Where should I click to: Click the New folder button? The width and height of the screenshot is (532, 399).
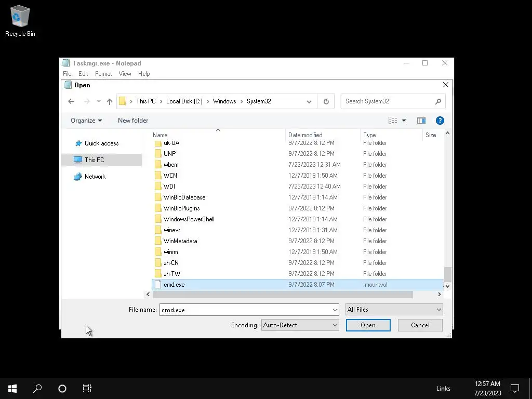[x=133, y=121]
